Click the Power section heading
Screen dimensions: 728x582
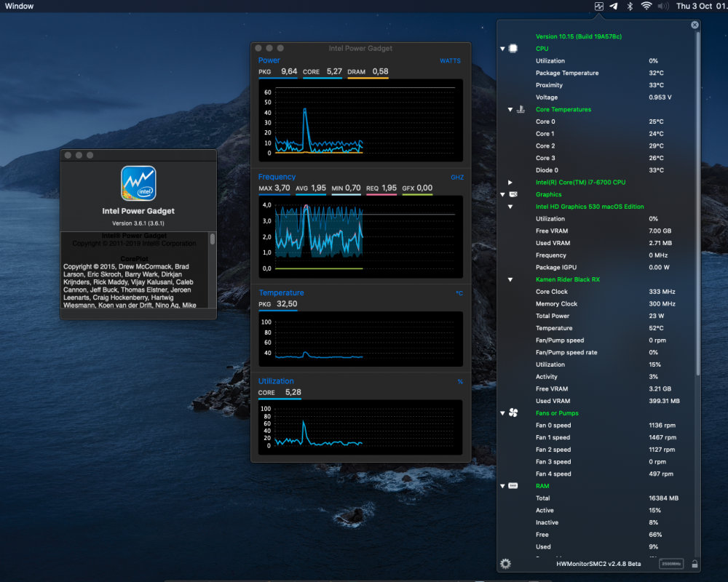(x=269, y=60)
